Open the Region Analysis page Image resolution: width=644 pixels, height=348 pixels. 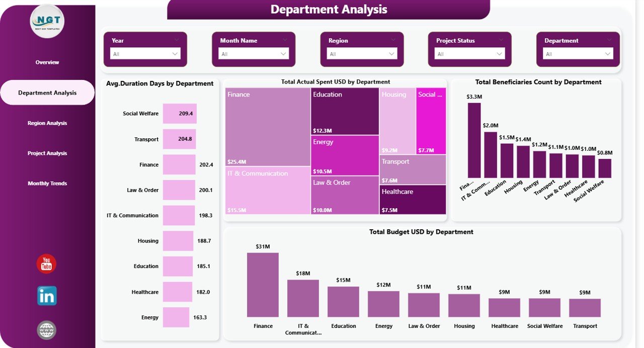[x=47, y=123]
